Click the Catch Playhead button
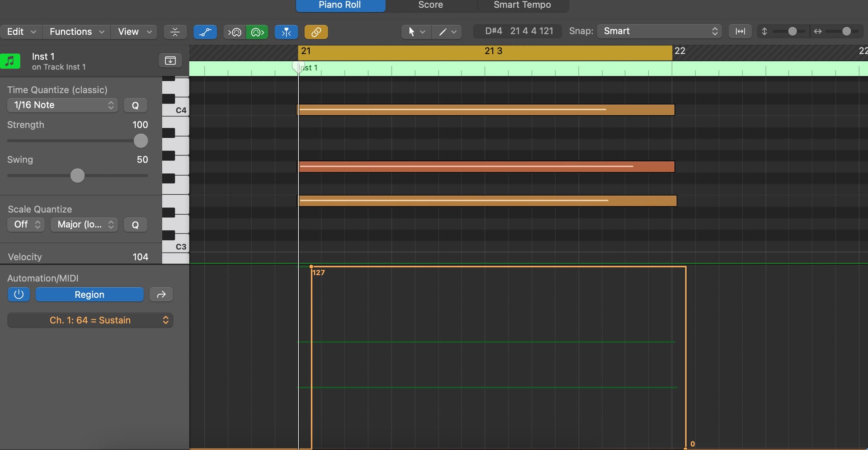868x450 pixels. point(286,32)
